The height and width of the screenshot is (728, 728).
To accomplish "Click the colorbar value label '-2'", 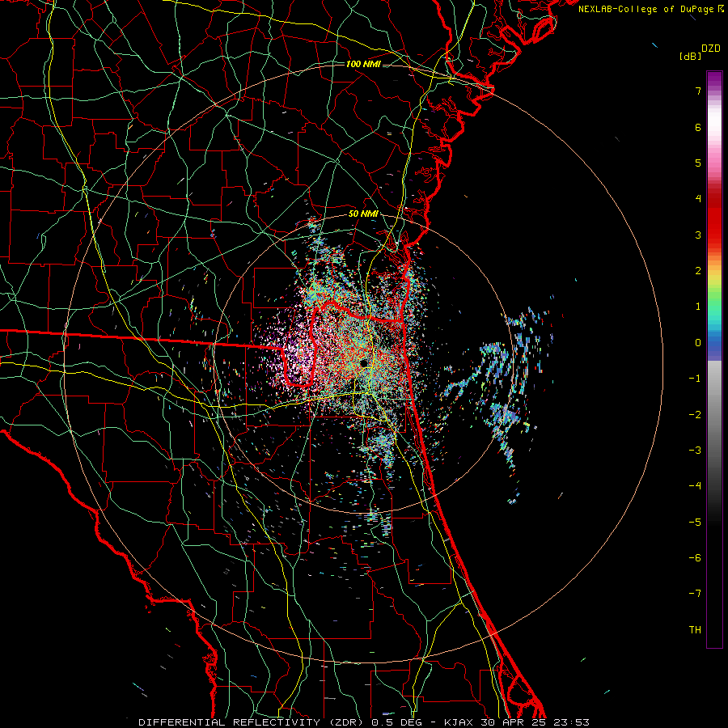I will coord(695,415).
